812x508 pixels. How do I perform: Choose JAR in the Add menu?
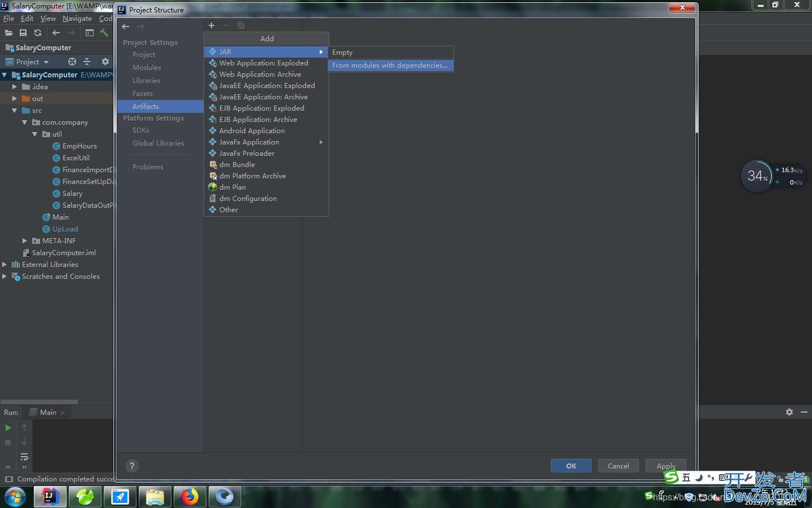[x=266, y=51]
